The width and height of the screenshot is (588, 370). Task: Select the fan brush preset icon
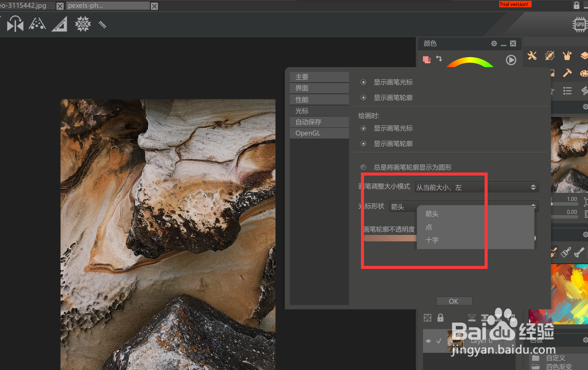[579, 253]
